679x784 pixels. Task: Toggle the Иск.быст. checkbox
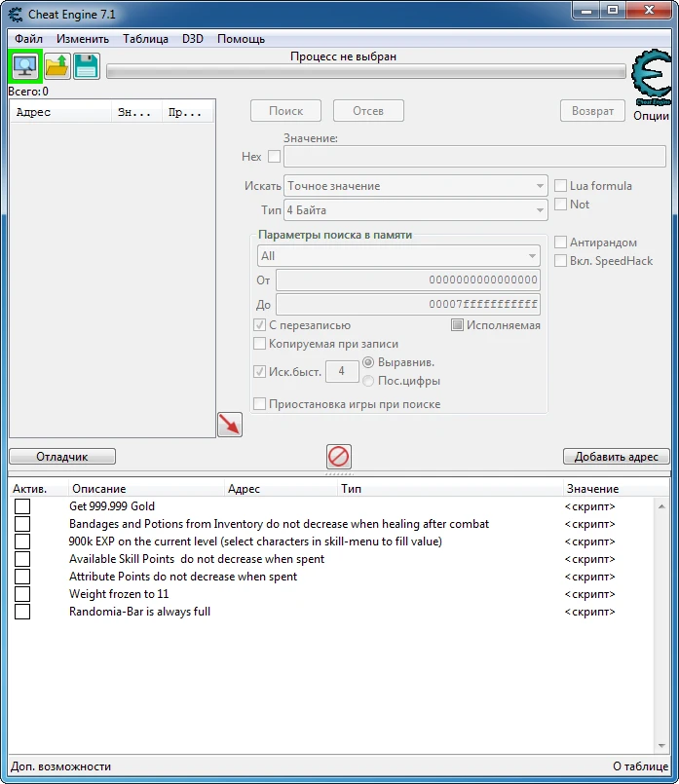click(x=259, y=371)
